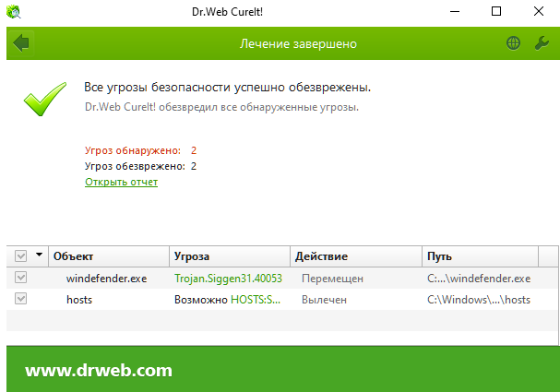Screen dimensions: 560x392
Task: Open the report link 'Открыть отчет'
Action: (x=121, y=182)
